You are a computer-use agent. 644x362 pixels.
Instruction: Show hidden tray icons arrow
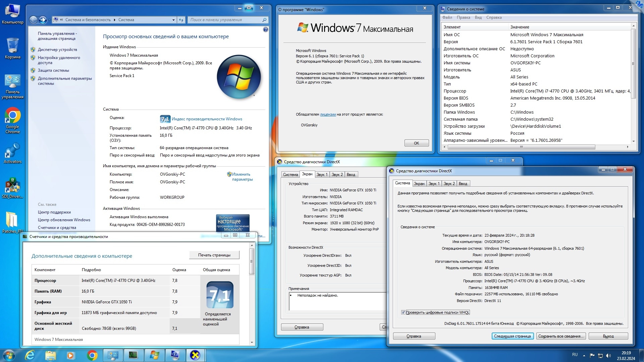point(584,356)
